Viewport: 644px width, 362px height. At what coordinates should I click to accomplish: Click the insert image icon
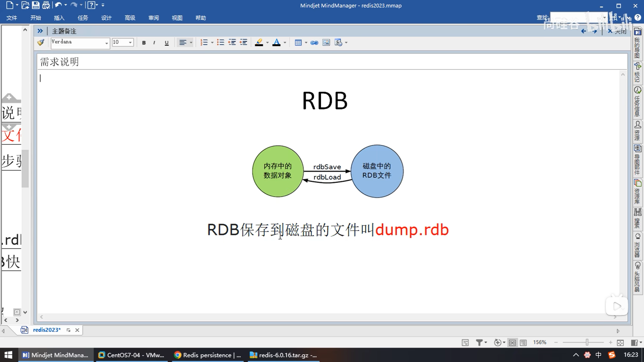coord(326,43)
